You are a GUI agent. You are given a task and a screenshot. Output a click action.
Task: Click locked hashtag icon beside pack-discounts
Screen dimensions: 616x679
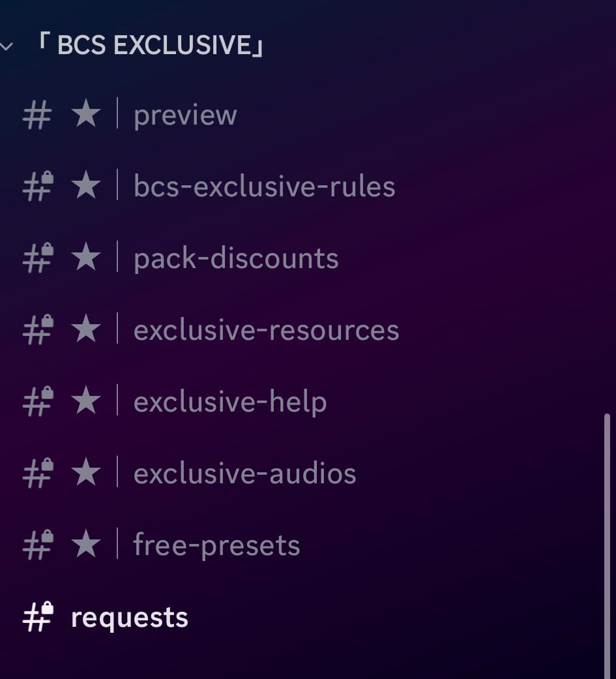[38, 259]
